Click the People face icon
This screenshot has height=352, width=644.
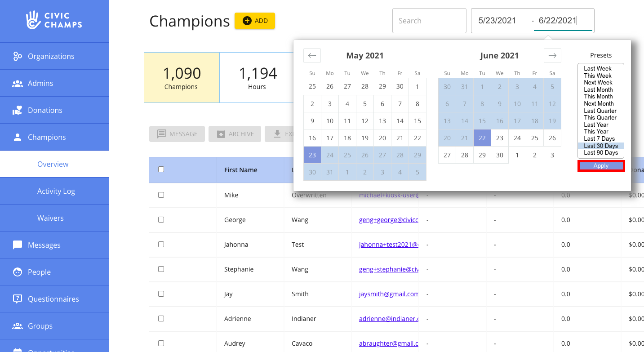18,272
